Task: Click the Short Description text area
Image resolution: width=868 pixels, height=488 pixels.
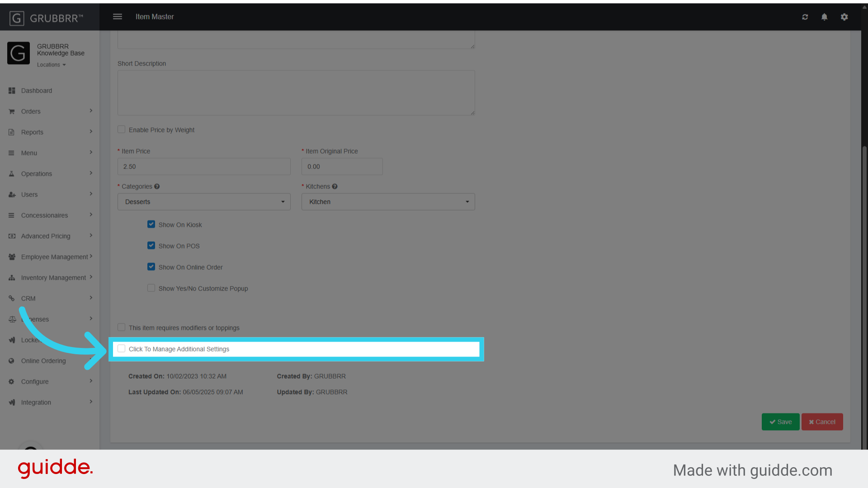Action: click(296, 93)
